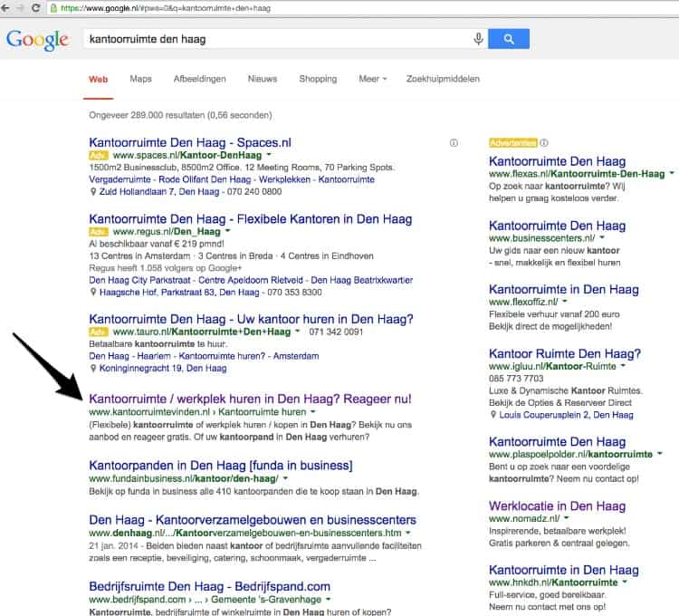
Task: Click Louis Couperusplein 2, Den Haag address
Action: coord(566,415)
